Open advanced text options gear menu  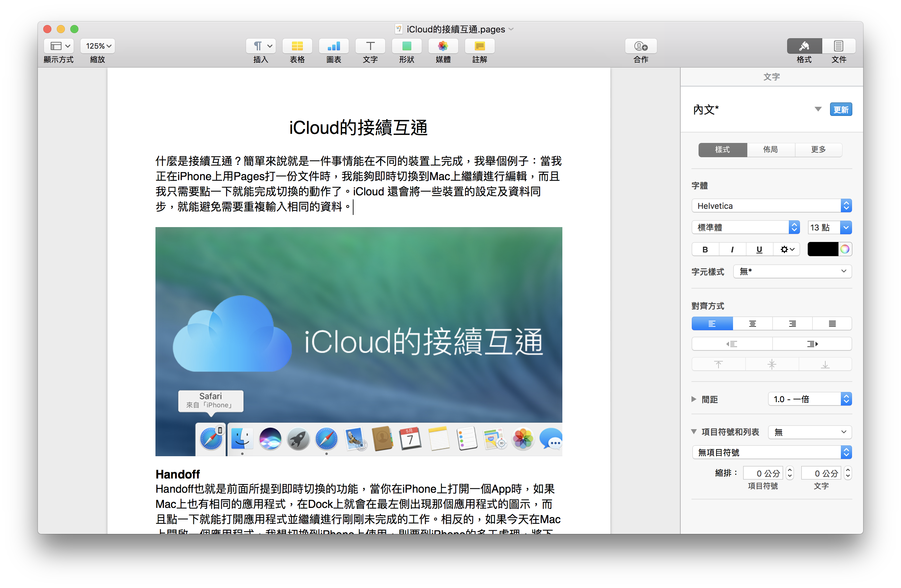787,249
